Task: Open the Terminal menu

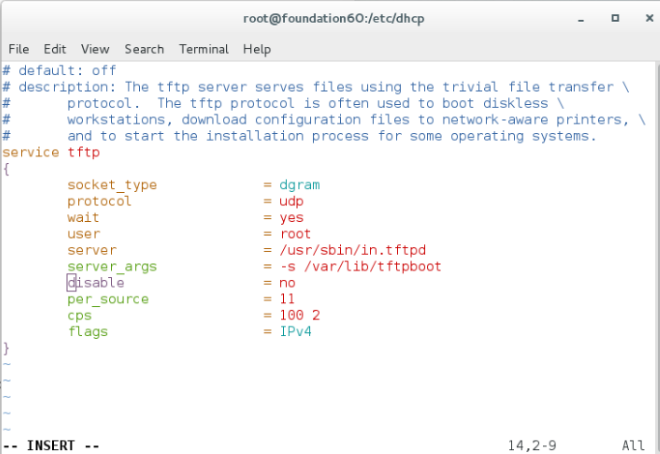Action: point(204,49)
